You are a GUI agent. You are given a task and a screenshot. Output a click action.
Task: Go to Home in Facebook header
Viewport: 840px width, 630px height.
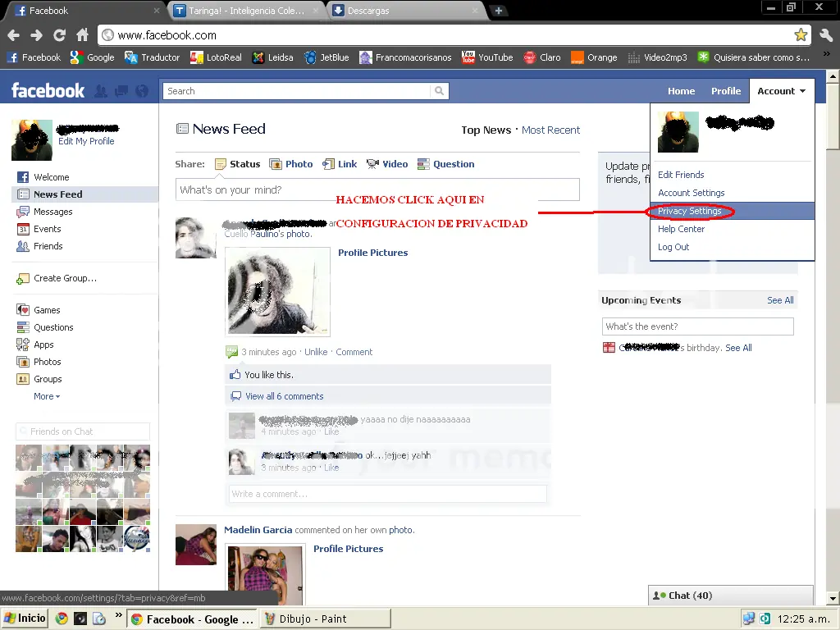[x=681, y=91]
